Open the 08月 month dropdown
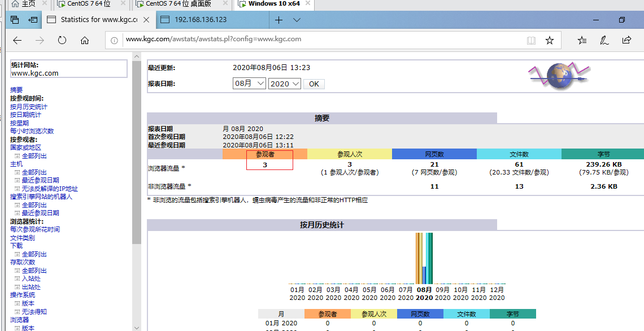The width and height of the screenshot is (644, 331). (249, 83)
